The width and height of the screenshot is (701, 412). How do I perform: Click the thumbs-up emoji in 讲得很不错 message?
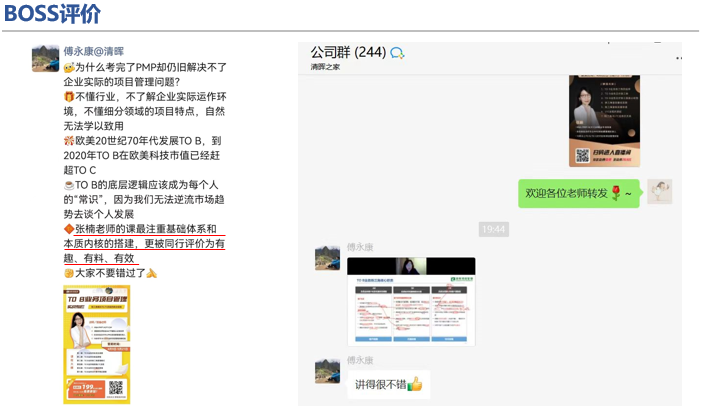(x=415, y=384)
